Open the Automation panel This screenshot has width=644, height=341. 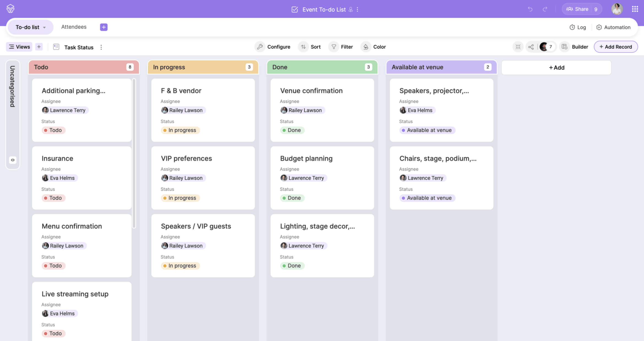pos(613,27)
